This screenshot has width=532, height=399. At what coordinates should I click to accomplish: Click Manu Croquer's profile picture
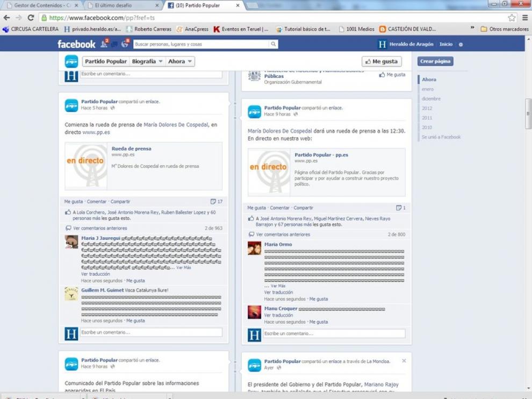[x=255, y=312]
